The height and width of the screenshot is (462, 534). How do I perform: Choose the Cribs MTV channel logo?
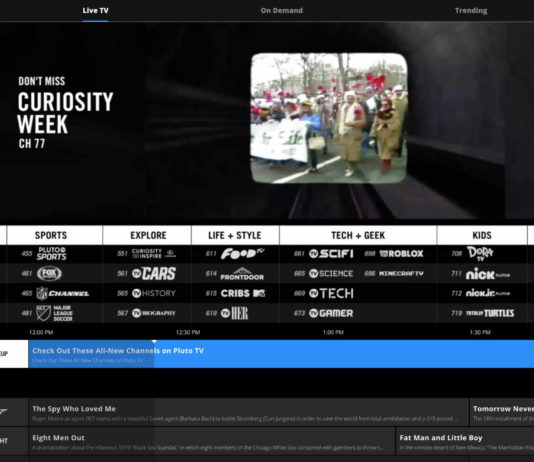point(243,293)
